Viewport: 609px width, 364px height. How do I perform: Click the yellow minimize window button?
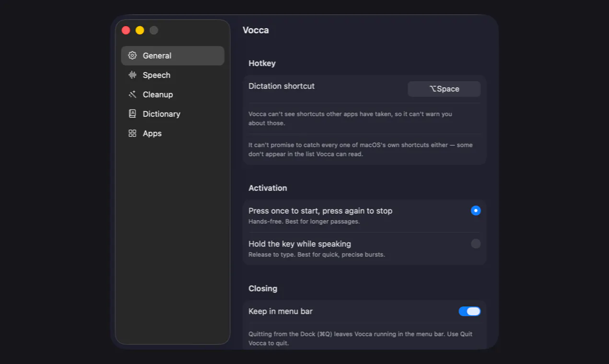point(140,30)
